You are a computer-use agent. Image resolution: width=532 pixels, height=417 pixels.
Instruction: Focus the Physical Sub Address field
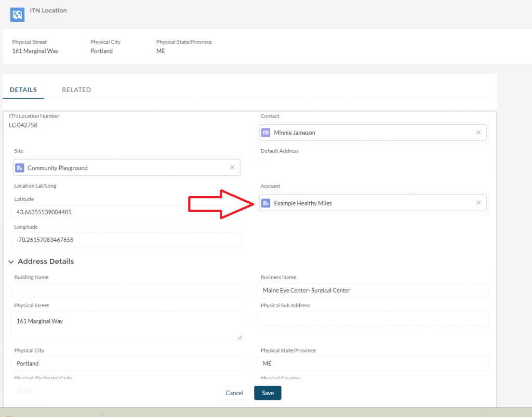[x=373, y=318]
